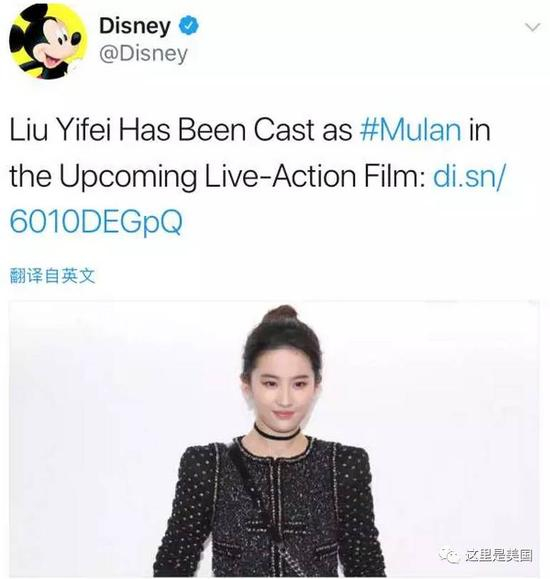Click the blue verified badge
Screen dimensions: 550x579
click(x=189, y=25)
